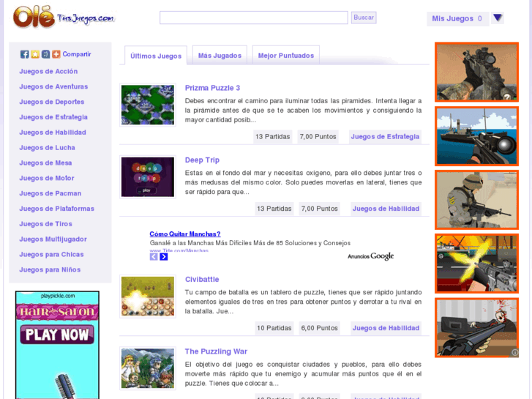The width and height of the screenshot is (532, 399).
Task: Click the 6,00 Puntos label under Civibattle
Action: pos(319,328)
